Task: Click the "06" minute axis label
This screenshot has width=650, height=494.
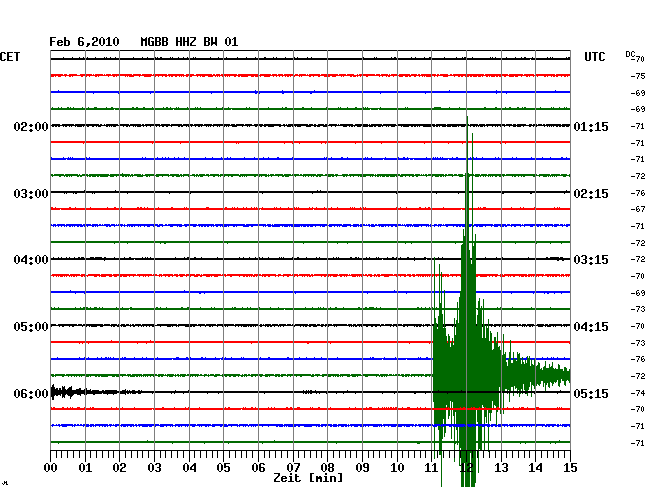Action: 258,467
